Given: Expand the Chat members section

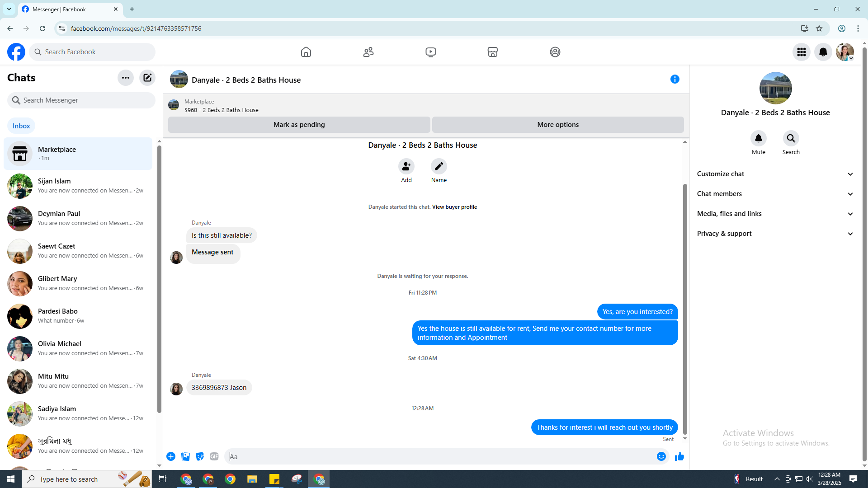Looking at the screenshot, I should point(775,194).
